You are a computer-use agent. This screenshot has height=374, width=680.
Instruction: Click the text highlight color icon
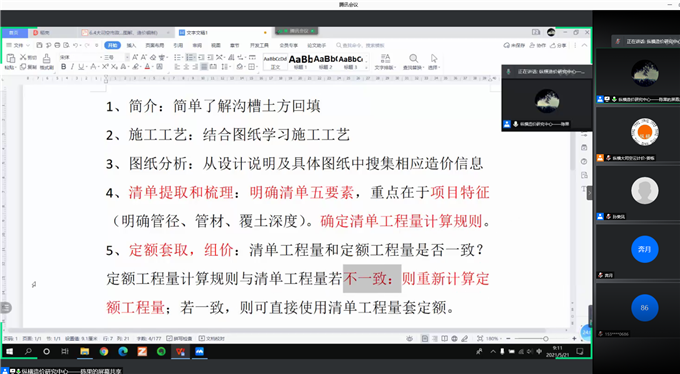pyautogui.click(x=135, y=66)
